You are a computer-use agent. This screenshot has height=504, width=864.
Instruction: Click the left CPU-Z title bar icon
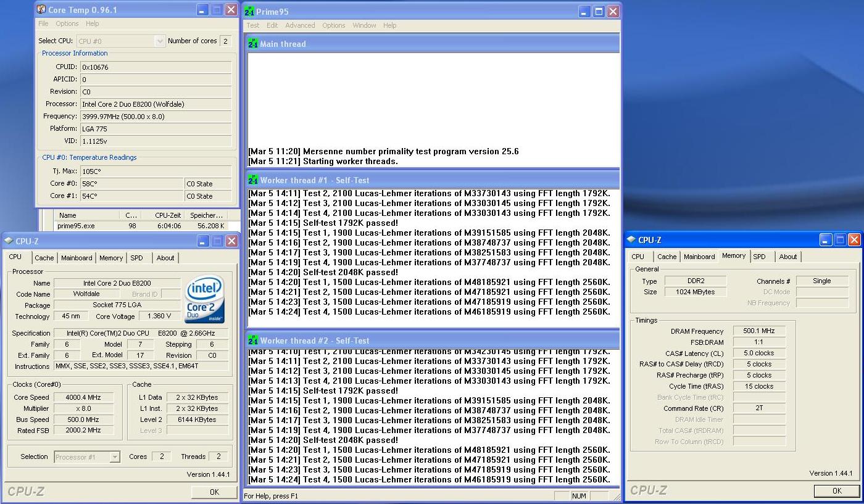pos(9,242)
